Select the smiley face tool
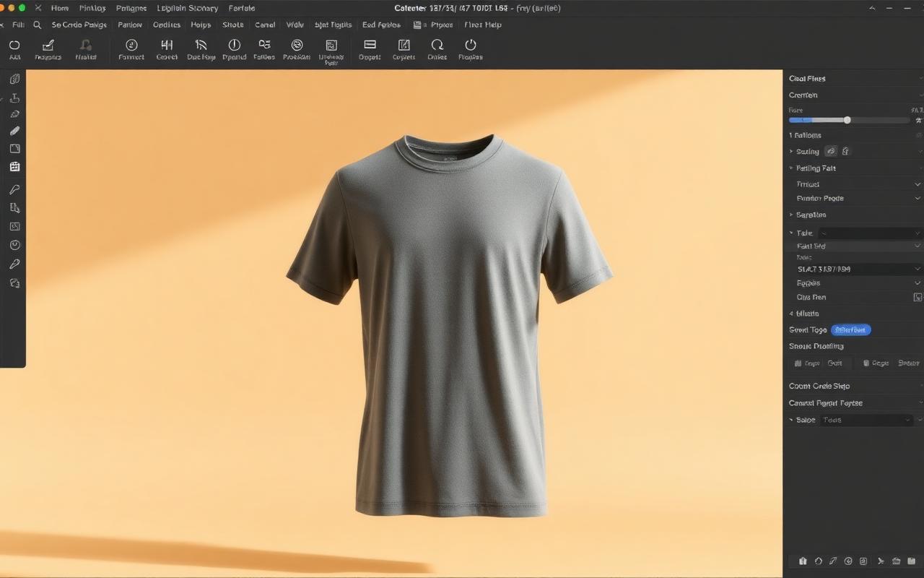 click(x=14, y=245)
